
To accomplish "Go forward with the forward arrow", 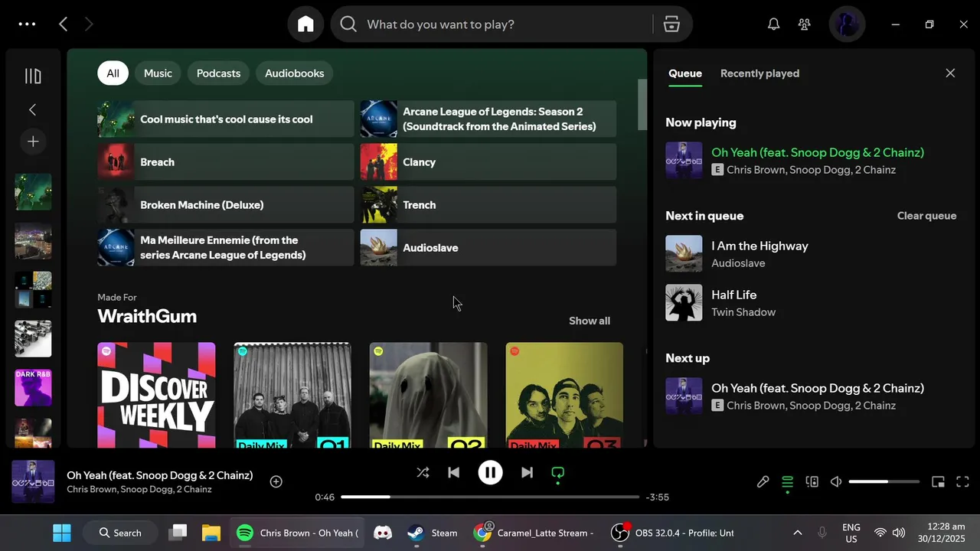I will [89, 24].
